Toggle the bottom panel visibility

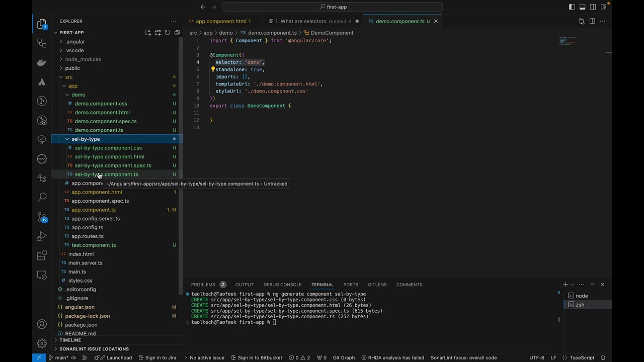[x=583, y=7]
